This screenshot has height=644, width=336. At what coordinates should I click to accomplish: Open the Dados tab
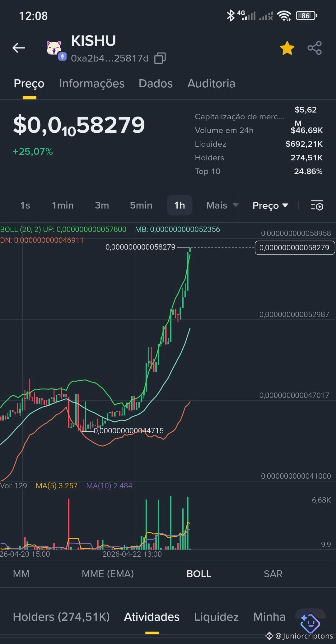tap(156, 84)
